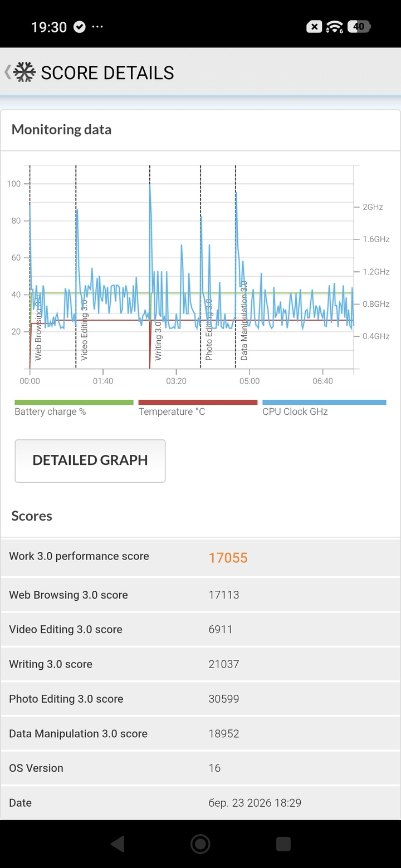
Task: Tap the blue CPU Clock legend bar
Action: coord(324,403)
